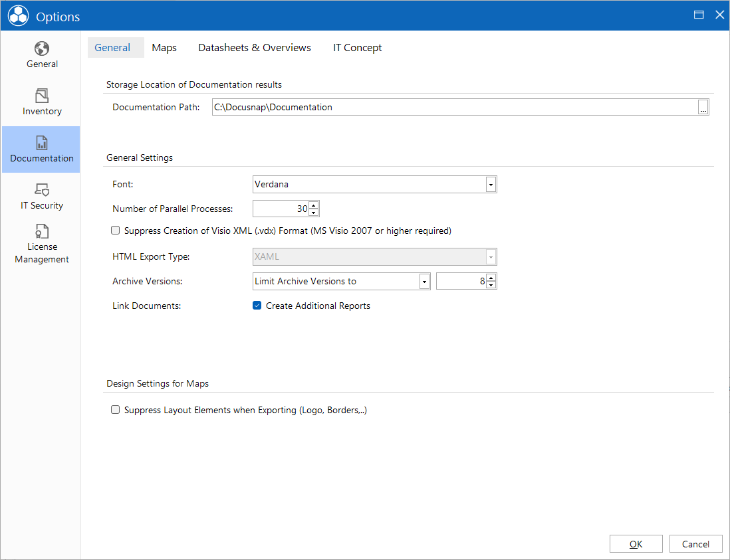Screen dimensions: 730x560
Task: Open the Archive Versions limit dropdown
Action: tap(424, 282)
